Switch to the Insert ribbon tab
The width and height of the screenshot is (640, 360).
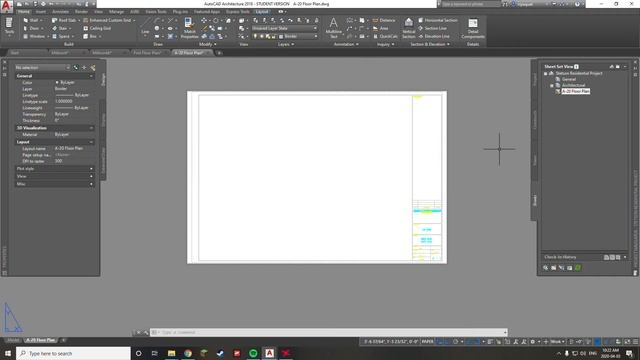tap(41, 12)
